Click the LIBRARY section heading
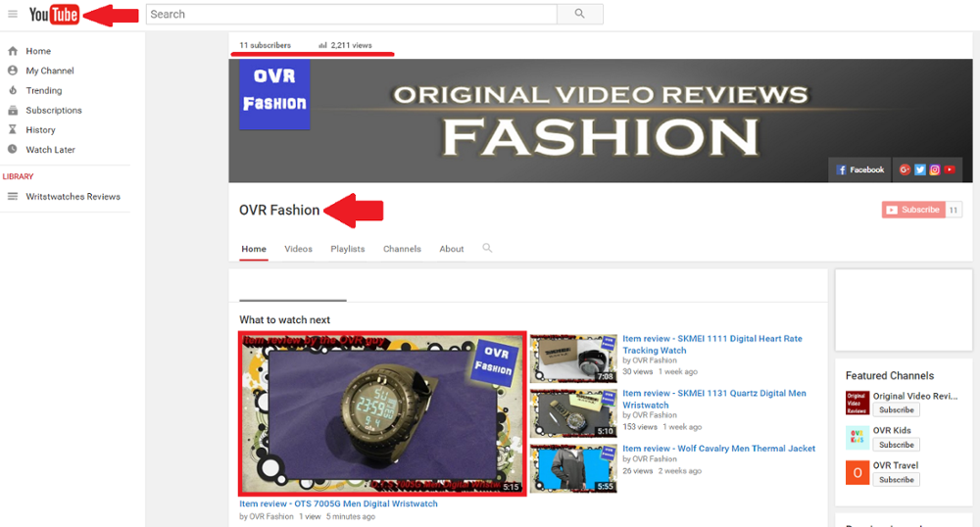The width and height of the screenshot is (980, 527). pyautogui.click(x=18, y=176)
